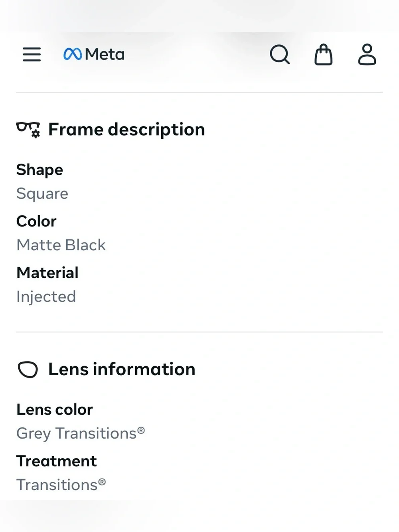Click the glasses icon beside Frame description
This screenshot has height=532, width=399.
(28, 130)
